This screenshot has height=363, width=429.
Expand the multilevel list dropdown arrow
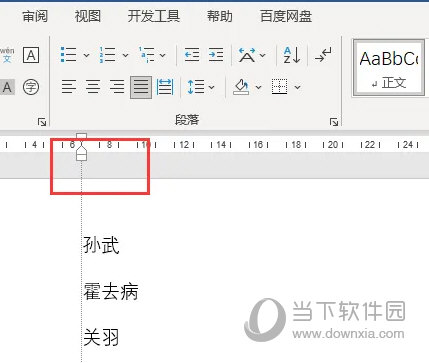point(163,55)
